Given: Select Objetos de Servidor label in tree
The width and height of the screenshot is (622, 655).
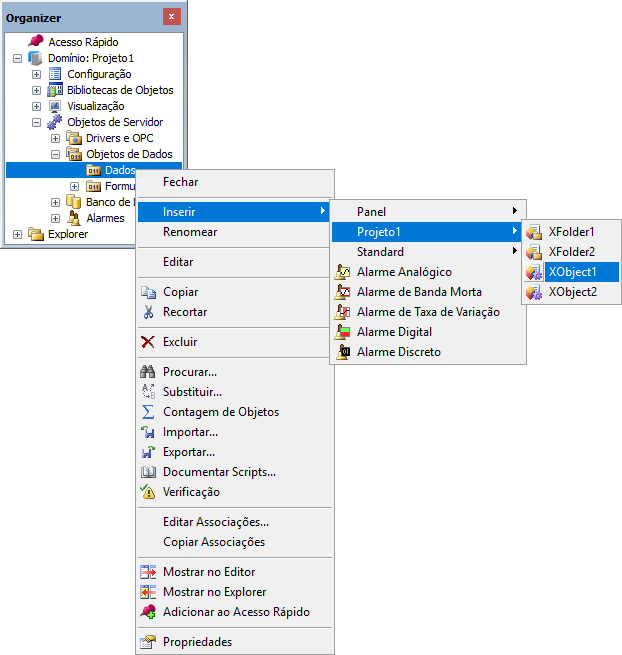Looking at the screenshot, I should 115,122.
